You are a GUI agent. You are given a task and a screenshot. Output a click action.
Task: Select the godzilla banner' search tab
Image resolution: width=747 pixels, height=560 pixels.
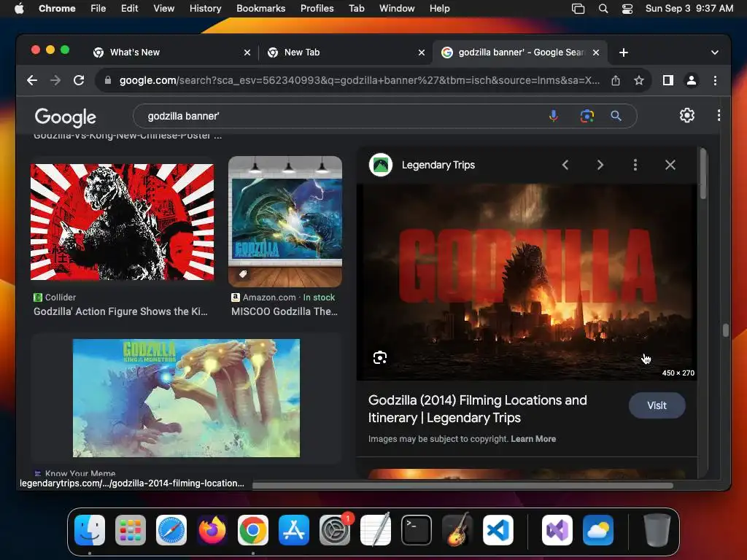[519, 52]
